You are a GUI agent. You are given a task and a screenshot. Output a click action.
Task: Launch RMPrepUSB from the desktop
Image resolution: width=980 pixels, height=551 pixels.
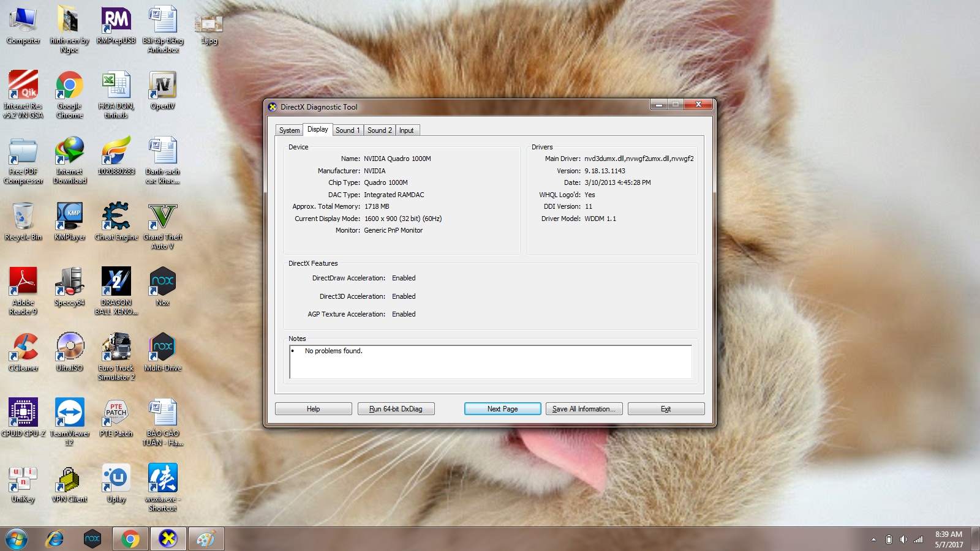pos(116,25)
